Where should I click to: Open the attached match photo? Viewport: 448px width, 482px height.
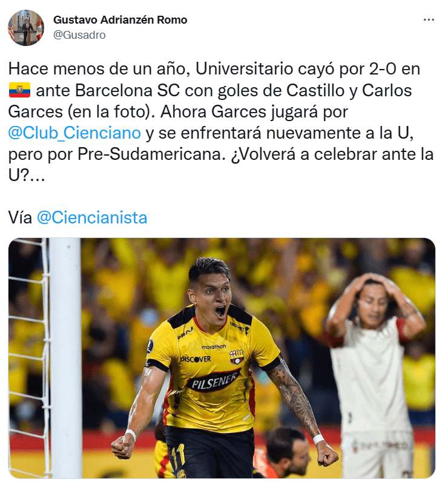222,358
